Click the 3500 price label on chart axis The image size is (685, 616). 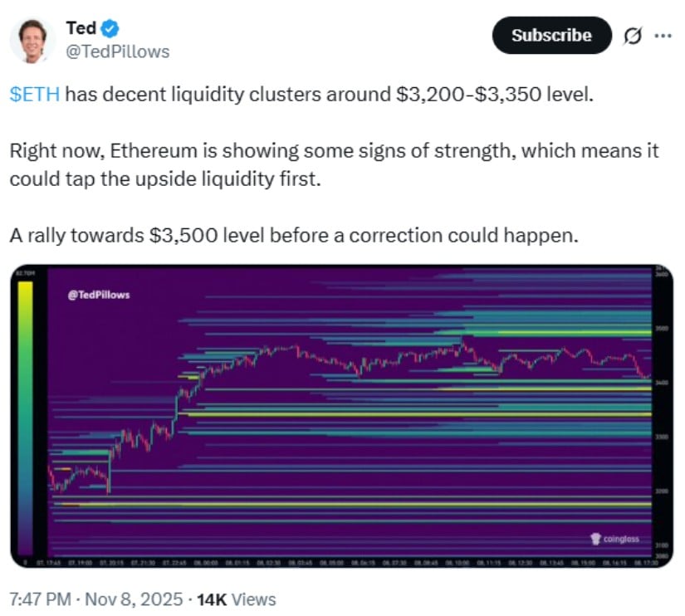pos(662,330)
